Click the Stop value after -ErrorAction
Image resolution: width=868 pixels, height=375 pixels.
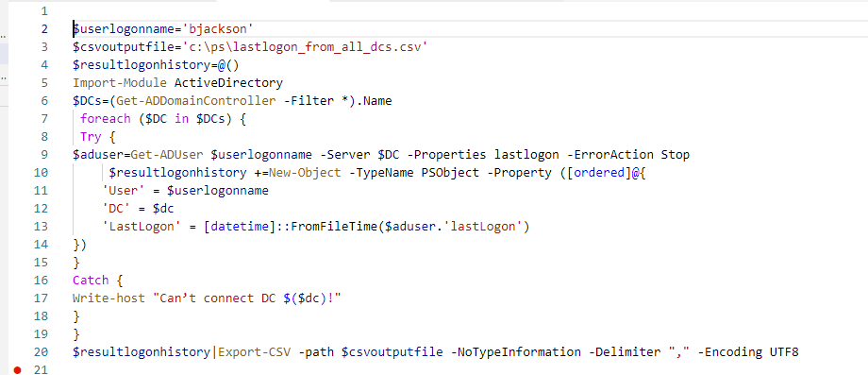675,155
